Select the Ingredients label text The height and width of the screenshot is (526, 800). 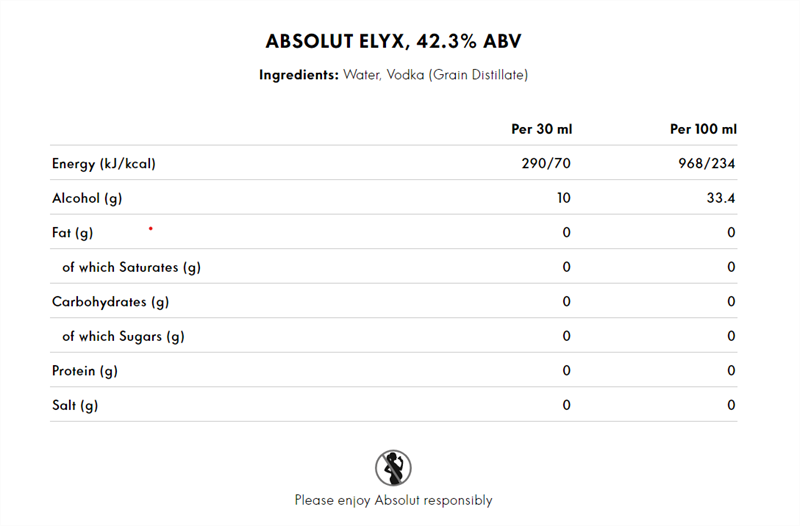(298, 75)
